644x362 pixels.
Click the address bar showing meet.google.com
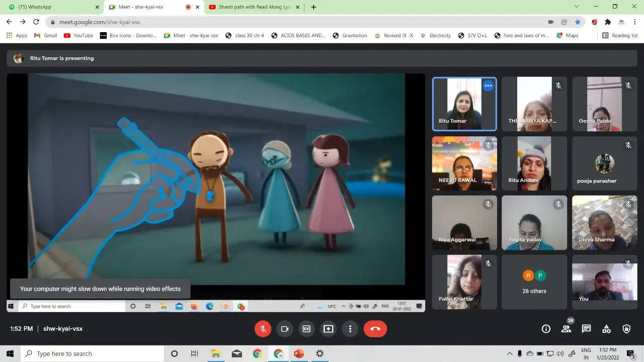click(x=297, y=22)
